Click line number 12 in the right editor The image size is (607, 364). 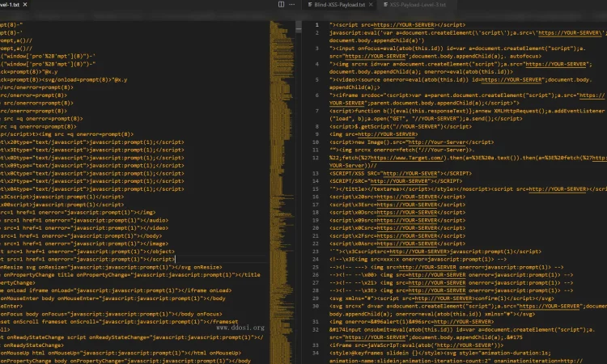click(x=316, y=158)
